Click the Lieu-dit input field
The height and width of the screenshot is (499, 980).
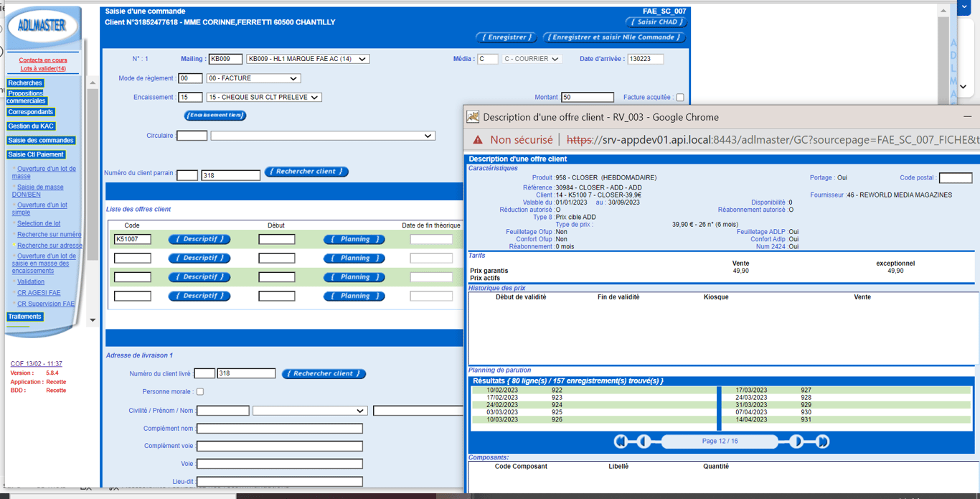280,482
